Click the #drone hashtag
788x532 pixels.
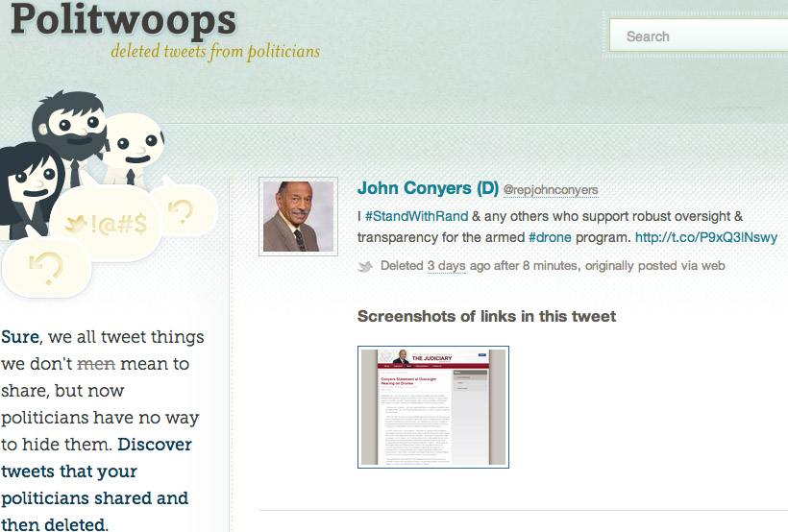550,237
